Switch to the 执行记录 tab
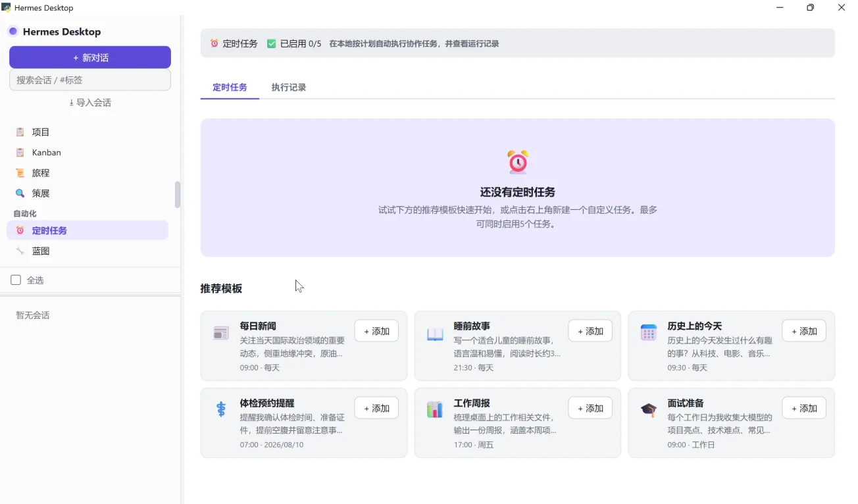This screenshot has height=504, width=858. (x=289, y=88)
